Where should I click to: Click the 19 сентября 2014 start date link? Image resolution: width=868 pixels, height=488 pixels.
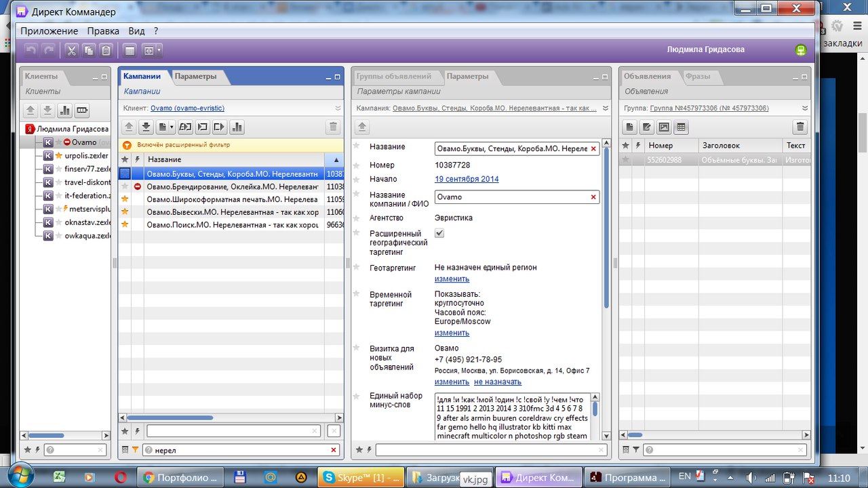coord(467,179)
